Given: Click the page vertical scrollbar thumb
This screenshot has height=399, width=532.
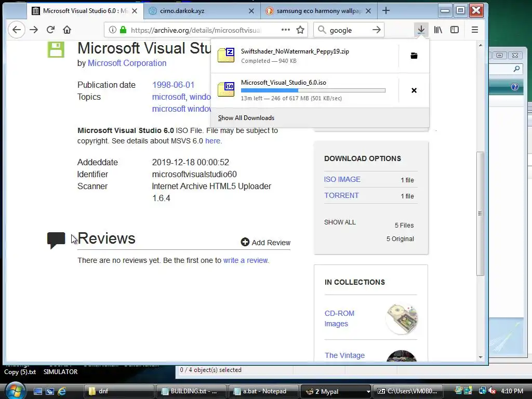Looking at the screenshot, I should pos(480,214).
